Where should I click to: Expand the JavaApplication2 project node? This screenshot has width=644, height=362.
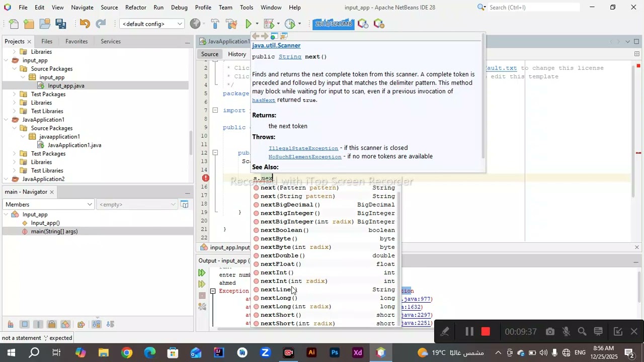(x=6, y=179)
